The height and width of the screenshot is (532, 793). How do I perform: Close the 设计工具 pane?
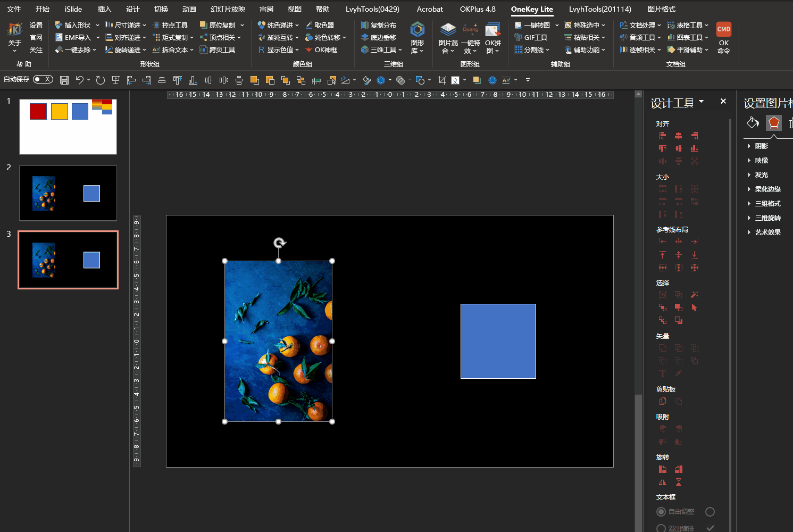pos(723,101)
